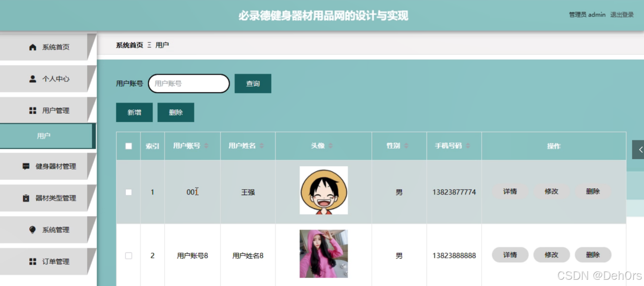Click the 用户账号8 cell

coord(192,256)
